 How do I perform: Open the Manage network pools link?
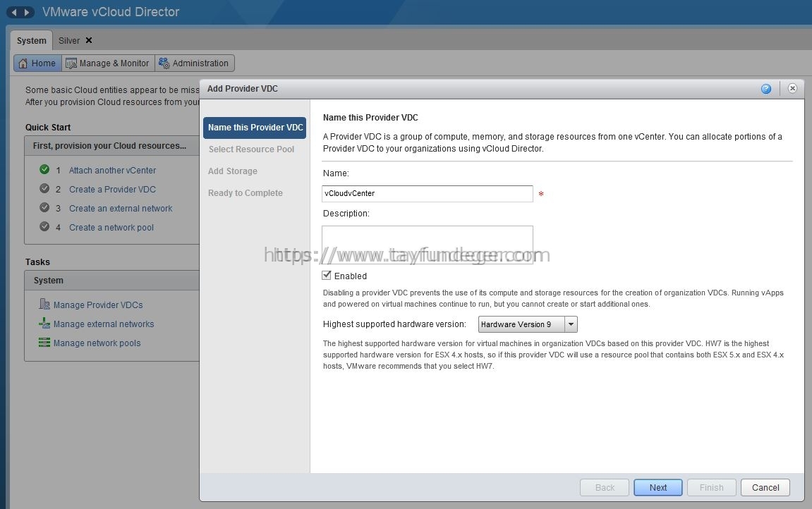pos(97,343)
